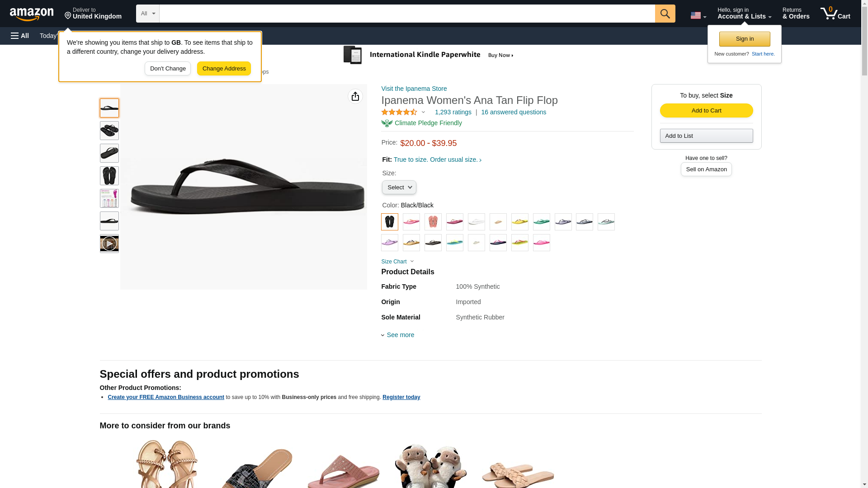The height and width of the screenshot is (488, 868).
Task: Open the shopping cart icon
Action: tap(835, 14)
